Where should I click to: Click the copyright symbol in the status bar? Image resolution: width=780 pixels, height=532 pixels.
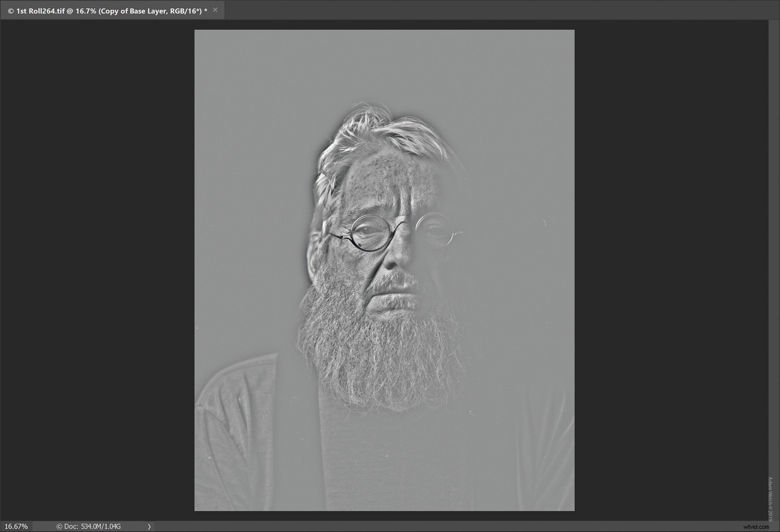59,526
